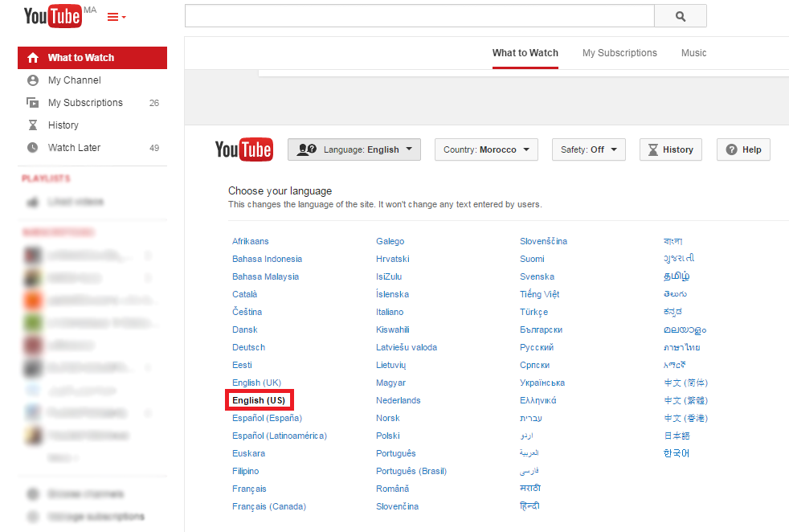Click the footer History button

(x=671, y=149)
